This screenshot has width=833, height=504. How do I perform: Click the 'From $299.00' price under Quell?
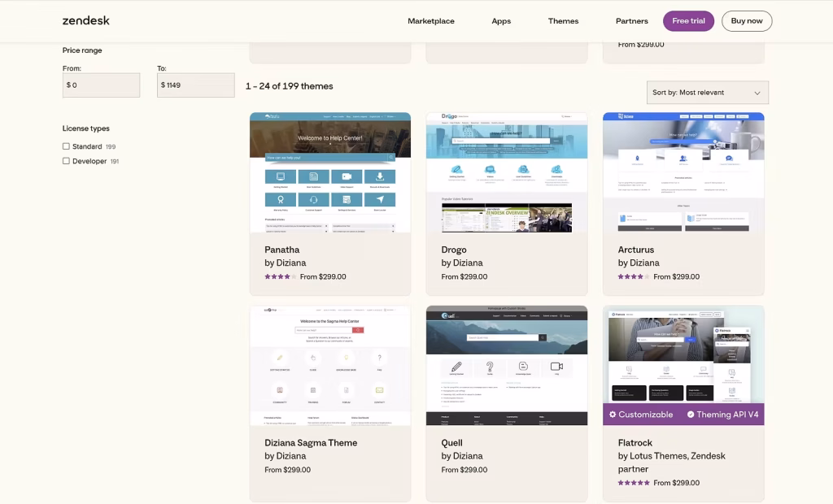click(x=464, y=470)
